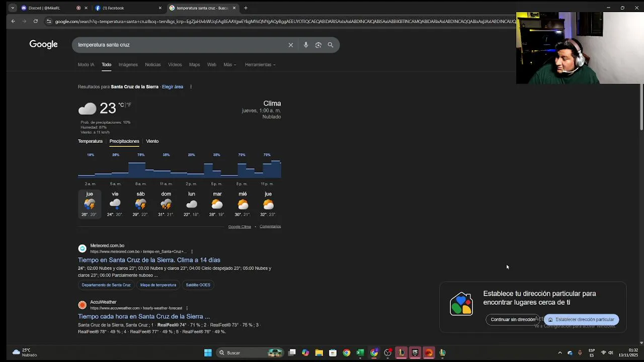Click the Google Clima link

(x=239, y=226)
